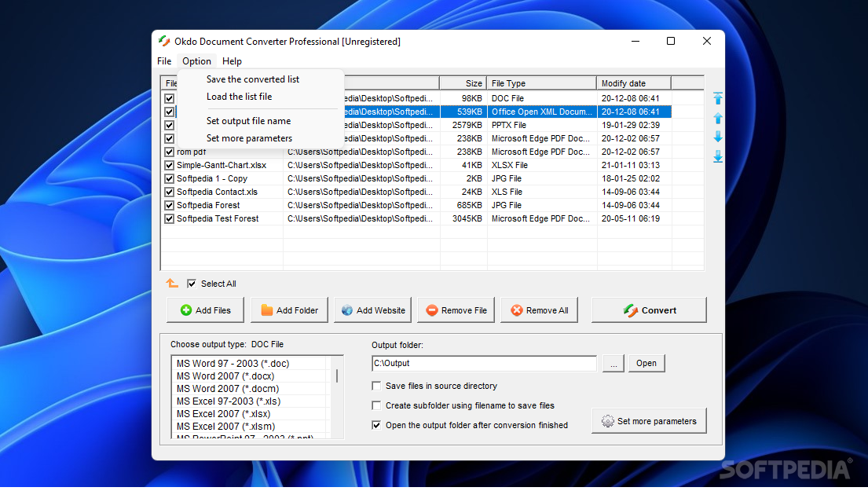Move selected file to top arrow
The height and width of the screenshot is (491, 868).
click(717, 98)
